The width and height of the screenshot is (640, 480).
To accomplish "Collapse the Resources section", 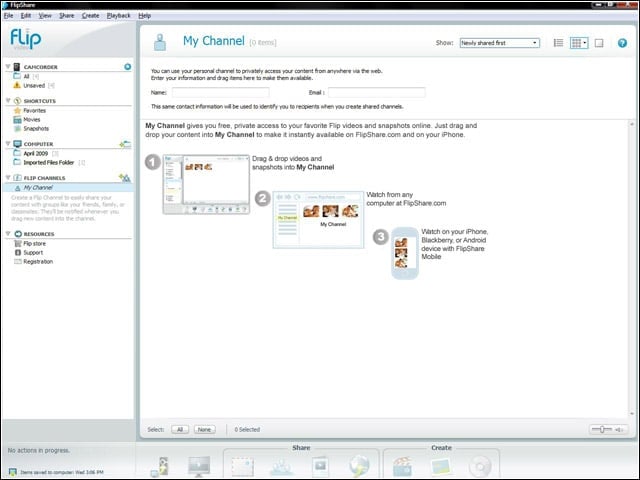I will (x=8, y=233).
